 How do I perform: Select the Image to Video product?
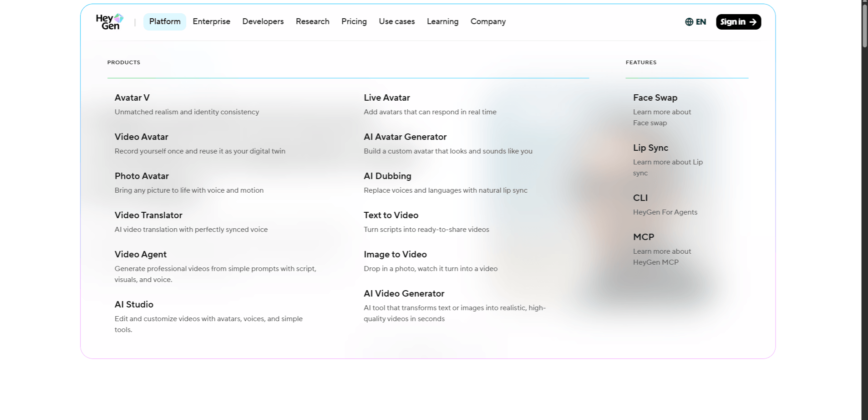[395, 254]
